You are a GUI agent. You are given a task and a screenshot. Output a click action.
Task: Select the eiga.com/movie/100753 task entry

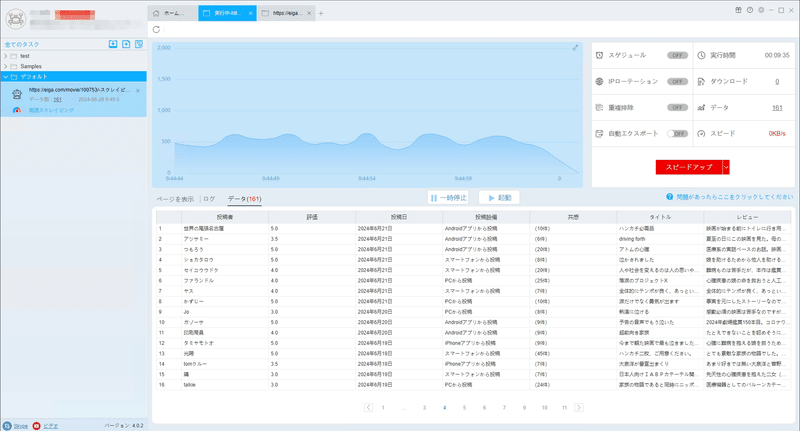(x=74, y=100)
